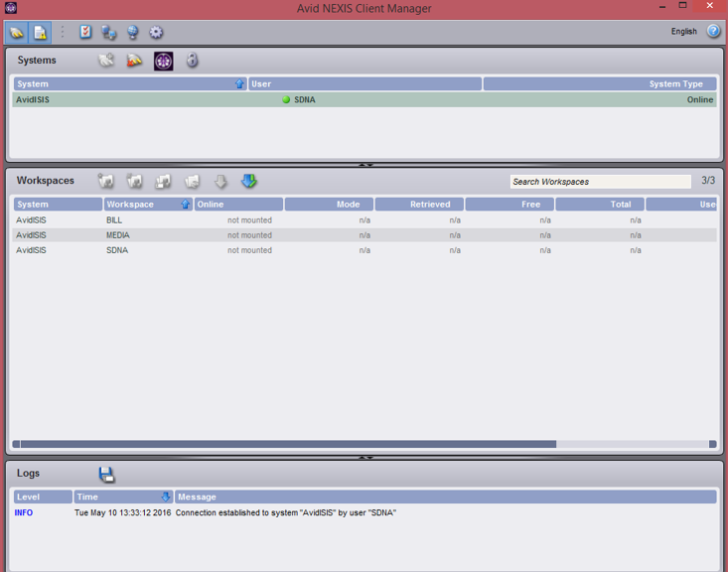Screen dimensions: 728x572
Task: Click the Mode column header
Action: click(329, 205)
